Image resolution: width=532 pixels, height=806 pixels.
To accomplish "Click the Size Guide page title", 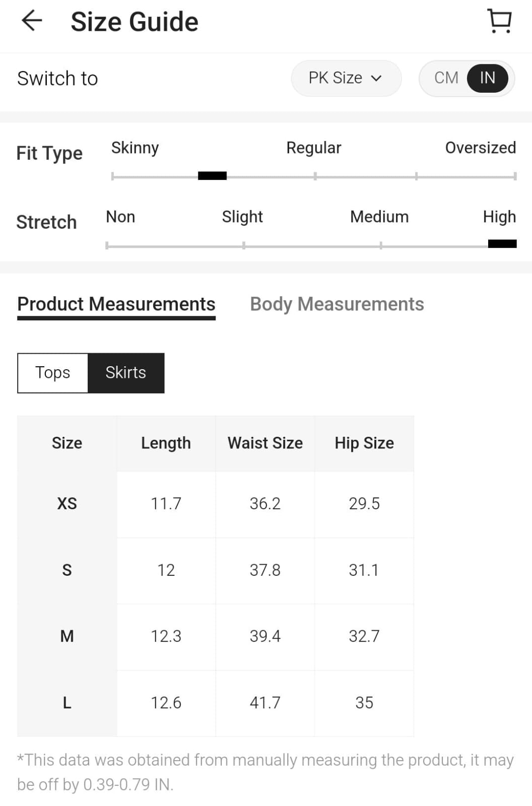I will click(135, 22).
